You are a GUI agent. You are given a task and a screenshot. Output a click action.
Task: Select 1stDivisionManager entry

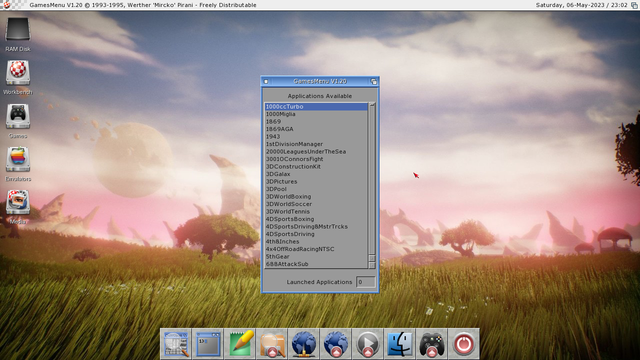point(316,144)
